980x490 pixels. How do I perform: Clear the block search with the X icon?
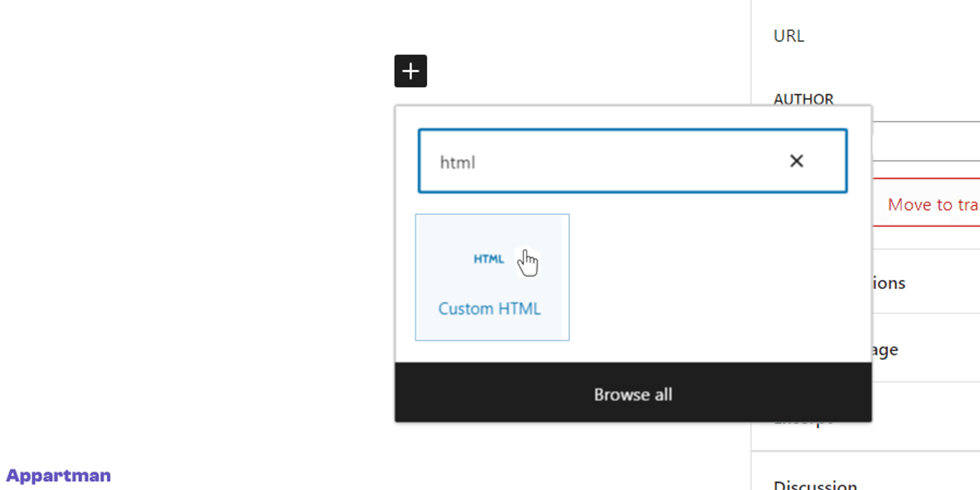[x=797, y=161]
